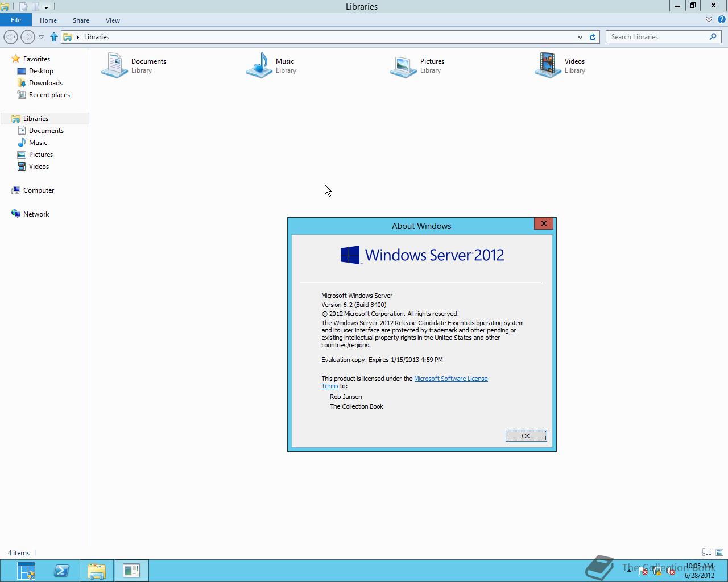Select Pictures in the navigation tree

[x=41, y=155]
